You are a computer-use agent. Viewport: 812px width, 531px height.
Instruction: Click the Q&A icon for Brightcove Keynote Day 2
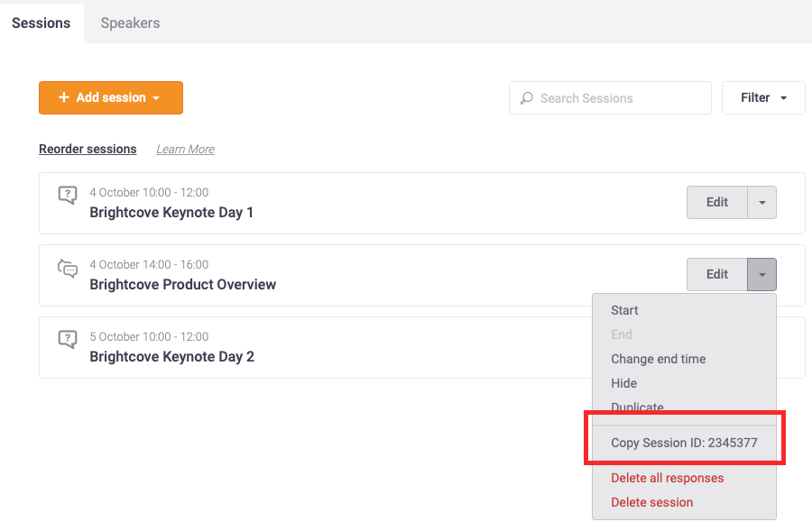68,340
